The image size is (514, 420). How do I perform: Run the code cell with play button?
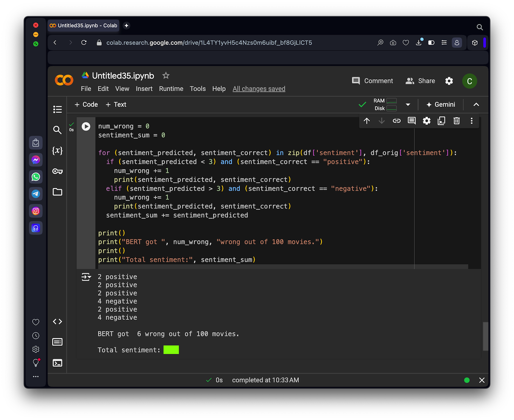click(86, 127)
